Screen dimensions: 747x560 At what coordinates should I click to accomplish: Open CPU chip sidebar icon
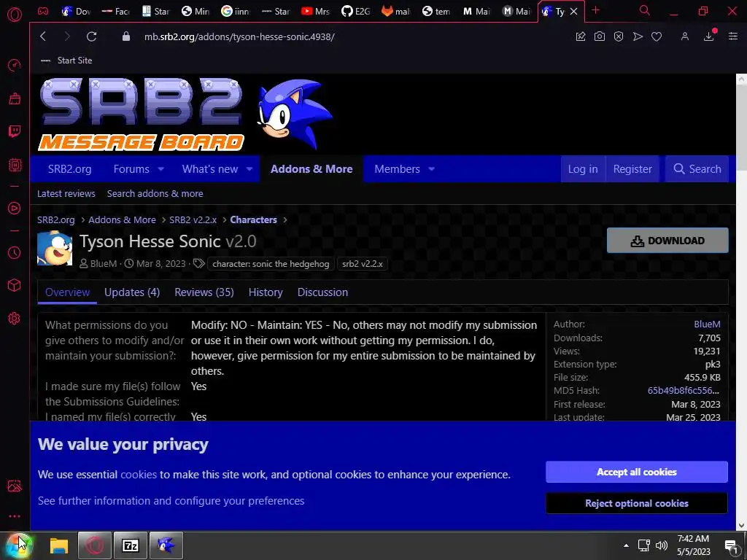click(15, 165)
